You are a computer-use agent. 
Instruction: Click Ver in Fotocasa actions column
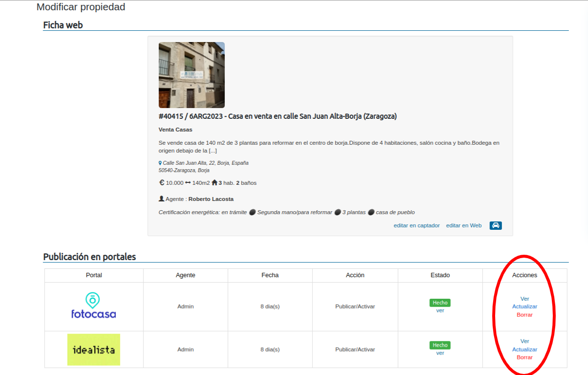pos(524,299)
